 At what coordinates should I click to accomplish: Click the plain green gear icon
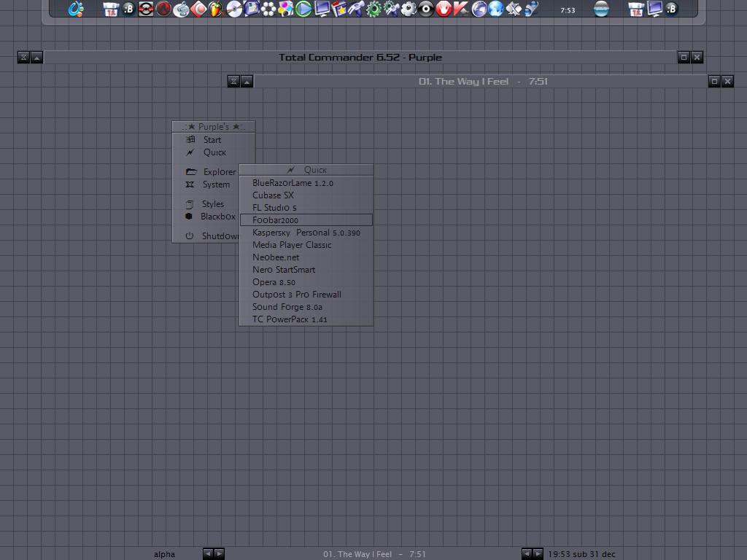(373, 9)
